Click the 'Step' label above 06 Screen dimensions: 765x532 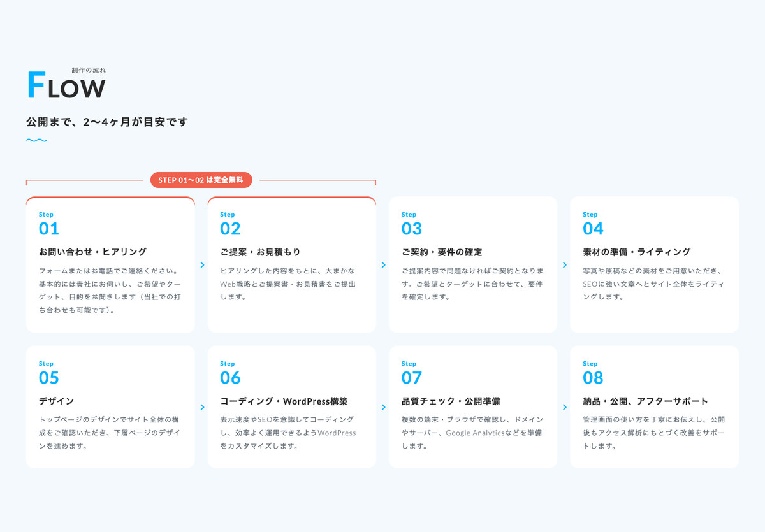pos(228,364)
